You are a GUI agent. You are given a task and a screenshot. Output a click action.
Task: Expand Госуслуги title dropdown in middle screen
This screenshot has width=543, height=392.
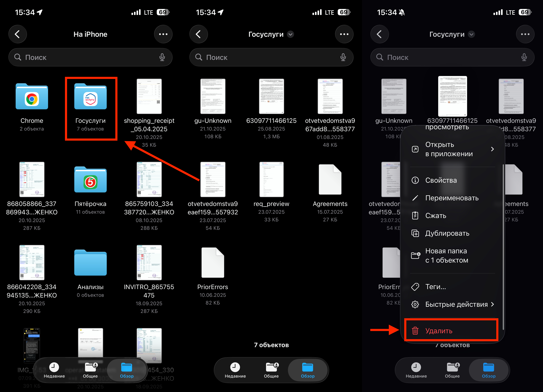tap(290, 34)
